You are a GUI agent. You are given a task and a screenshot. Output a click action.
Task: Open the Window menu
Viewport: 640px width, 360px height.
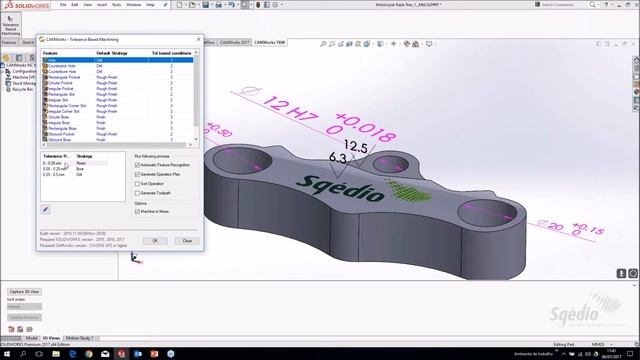click(x=133, y=5)
